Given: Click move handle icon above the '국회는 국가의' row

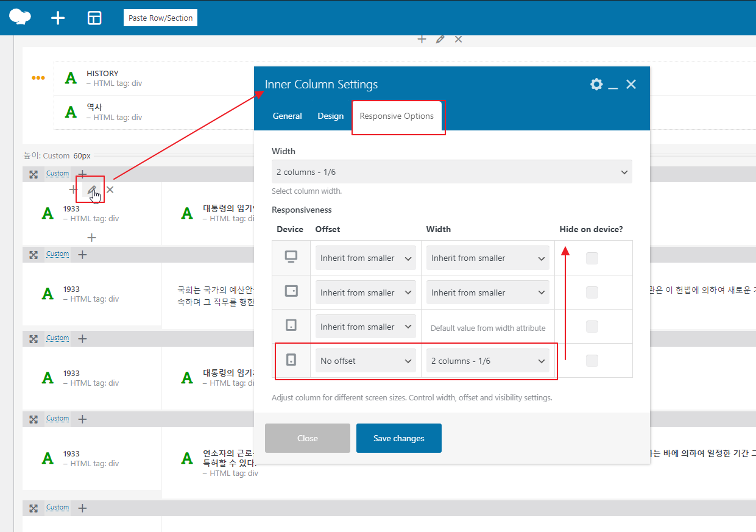Looking at the screenshot, I should click(x=34, y=254).
